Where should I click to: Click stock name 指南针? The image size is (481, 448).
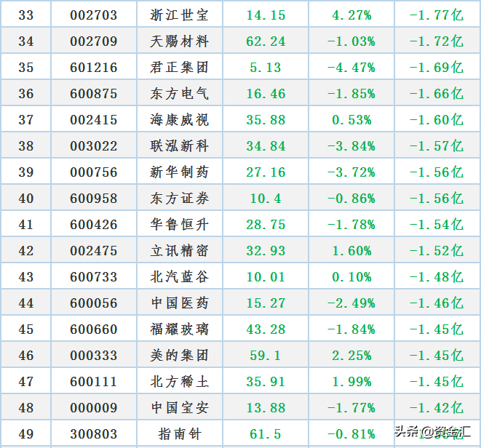(180, 434)
